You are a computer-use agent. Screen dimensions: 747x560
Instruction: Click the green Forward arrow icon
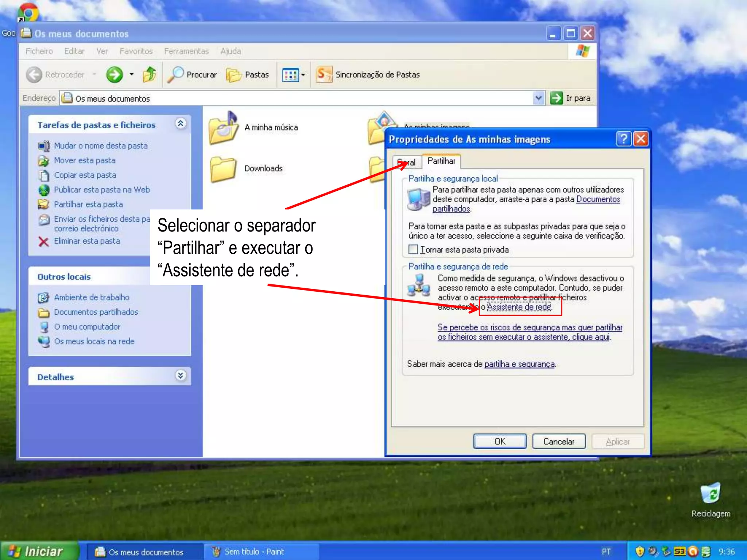point(115,75)
